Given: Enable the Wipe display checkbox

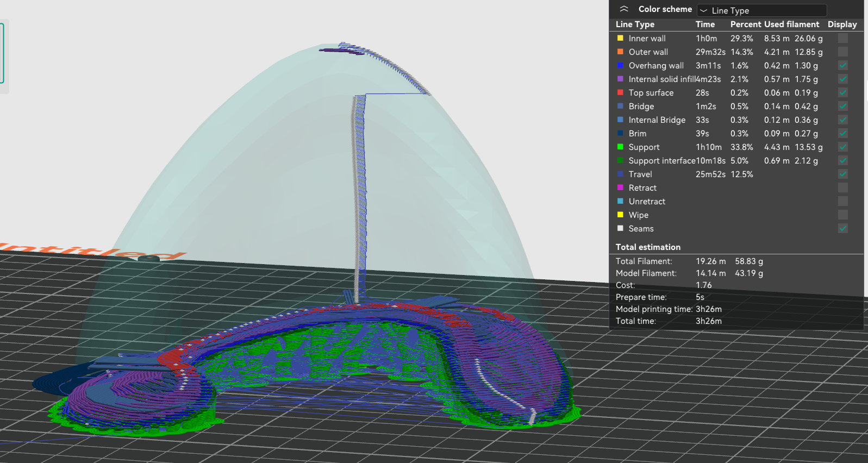Looking at the screenshot, I should 842,215.
